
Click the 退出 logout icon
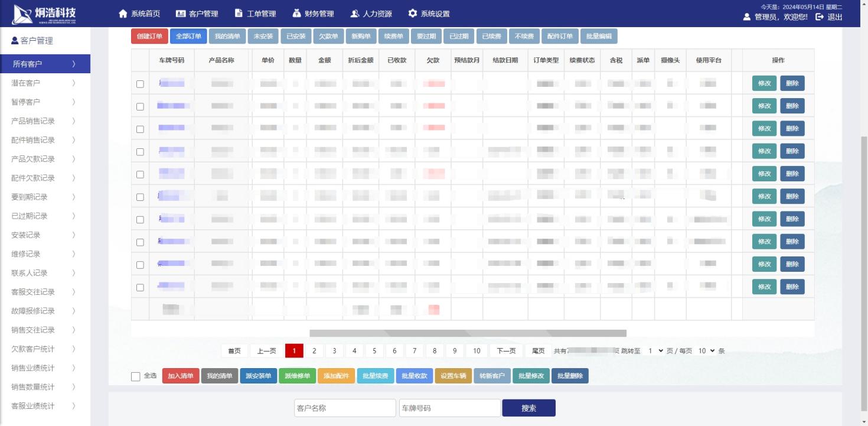819,17
